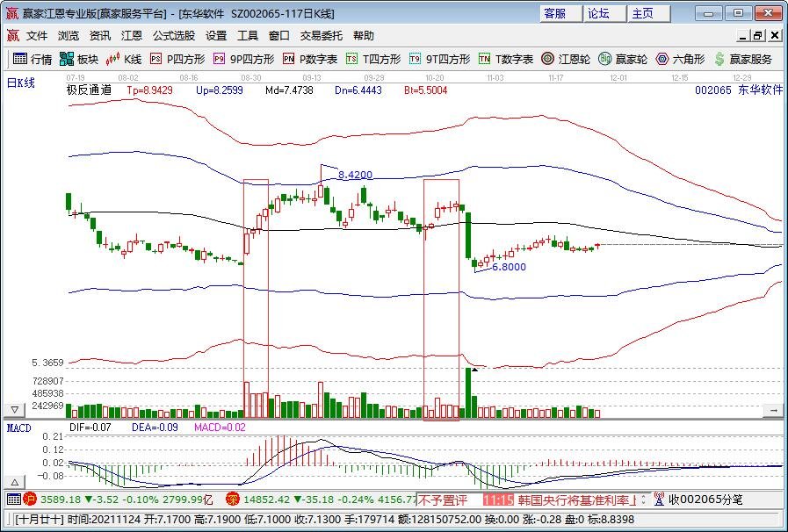Switch to K线 candlestick chart view

pyautogui.click(x=124, y=60)
